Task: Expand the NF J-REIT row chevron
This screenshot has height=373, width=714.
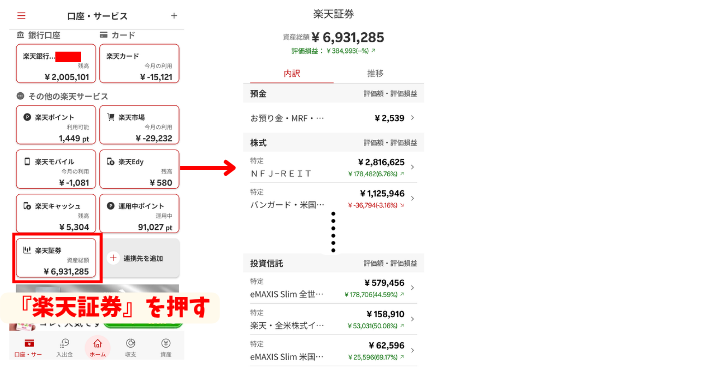Action: coord(412,167)
